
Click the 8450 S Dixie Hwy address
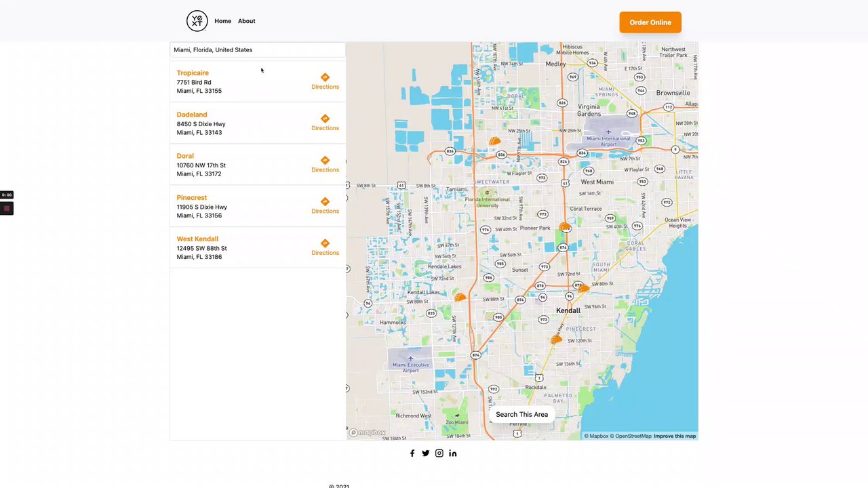(x=201, y=124)
